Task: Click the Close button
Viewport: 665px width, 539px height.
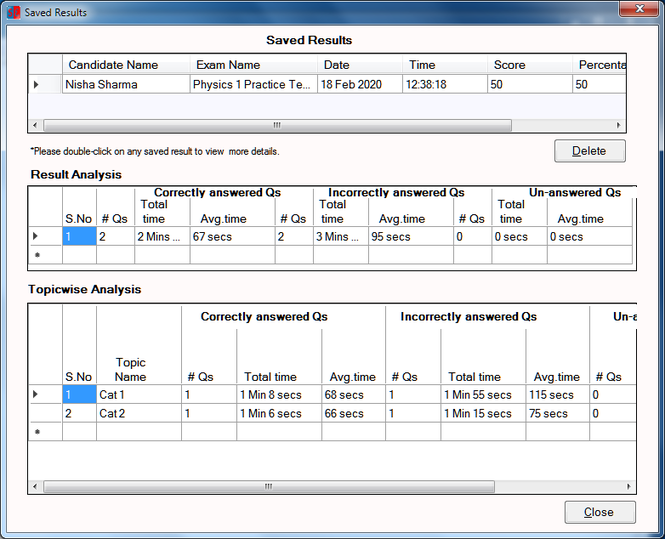Action: tap(600, 512)
